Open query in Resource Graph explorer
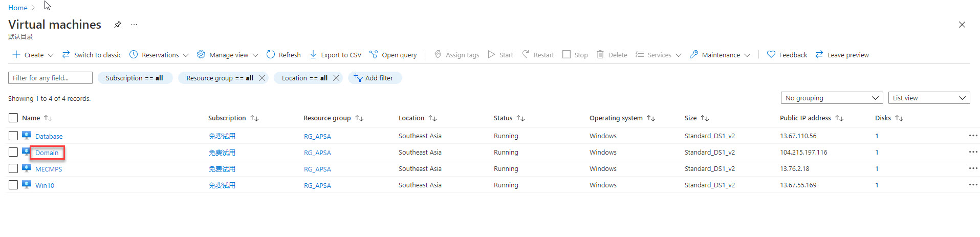Screen dimensions: 980x237 click(393, 55)
